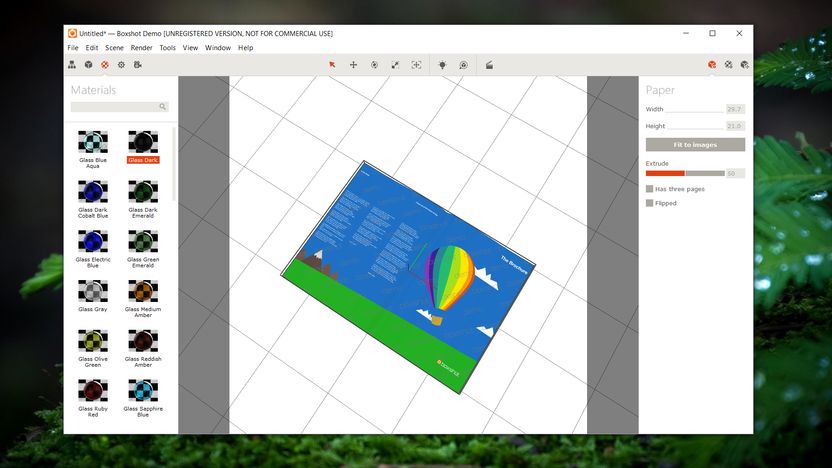The height and width of the screenshot is (468, 832).
Task: Select Glass Medium Amber material
Action: [143, 299]
